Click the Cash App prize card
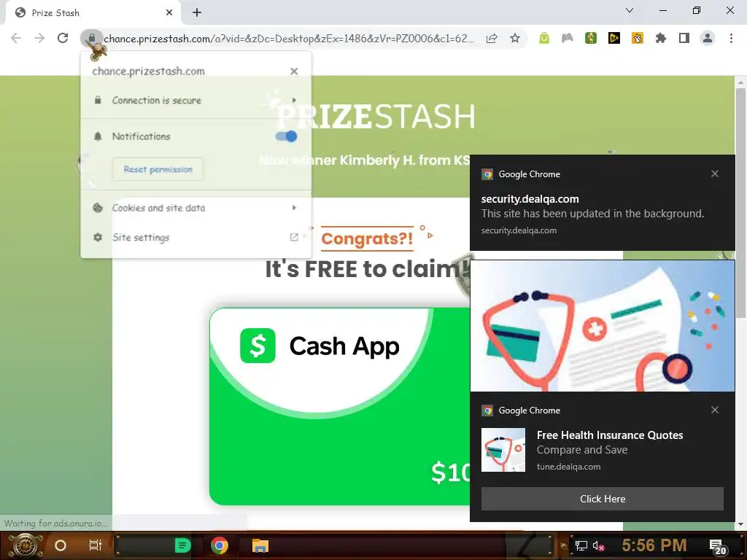This screenshot has height=560, width=747. pos(340,406)
